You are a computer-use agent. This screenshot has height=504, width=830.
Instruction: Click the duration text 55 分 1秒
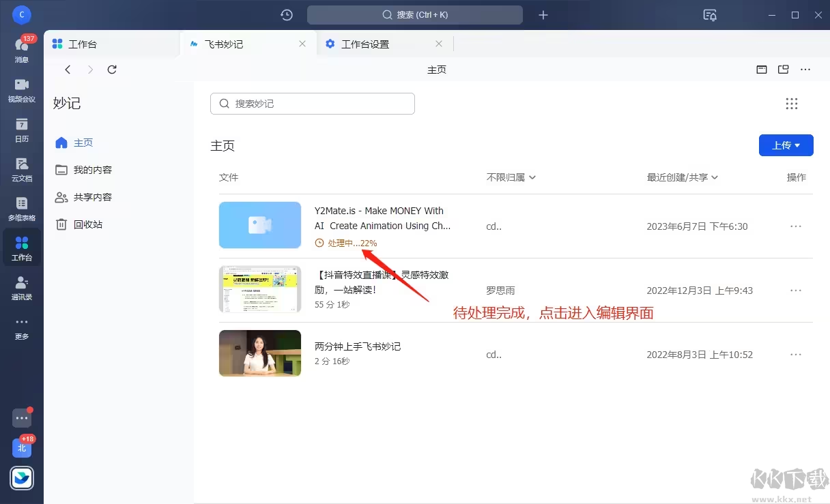point(332,305)
